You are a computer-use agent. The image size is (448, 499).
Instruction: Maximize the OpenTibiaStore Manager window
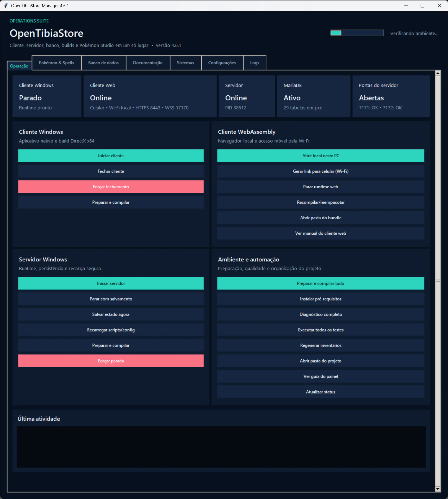point(422,6)
